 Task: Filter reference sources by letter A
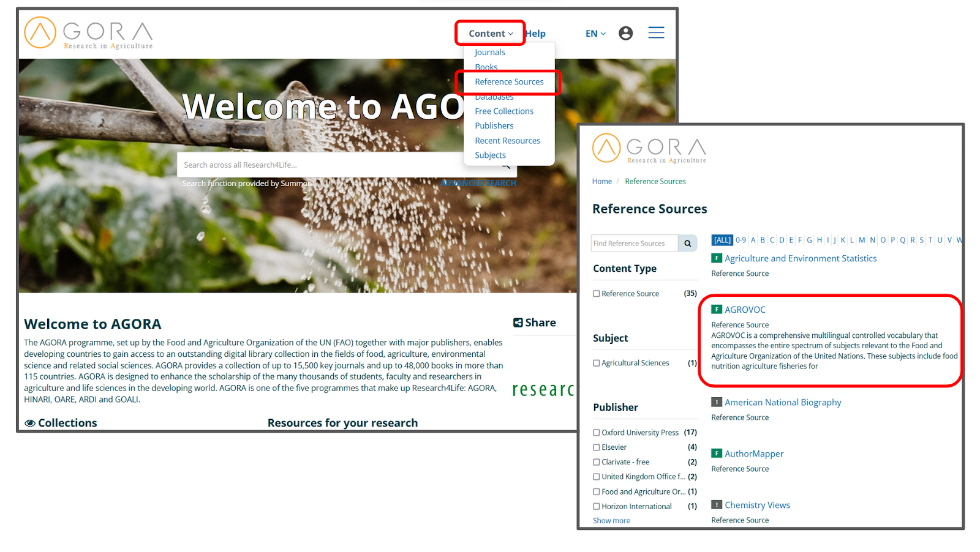tap(753, 240)
